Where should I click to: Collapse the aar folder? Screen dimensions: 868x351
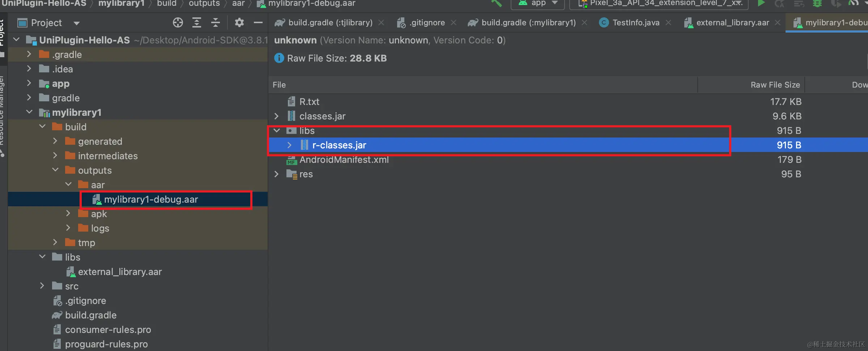[x=68, y=185]
